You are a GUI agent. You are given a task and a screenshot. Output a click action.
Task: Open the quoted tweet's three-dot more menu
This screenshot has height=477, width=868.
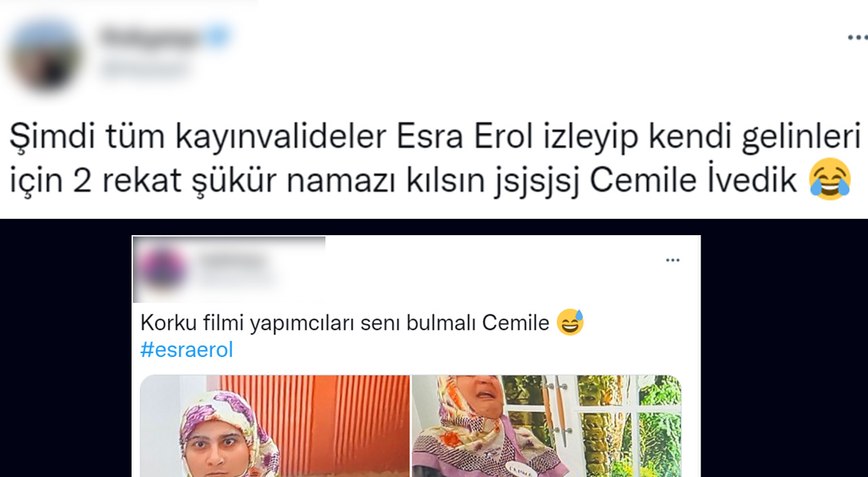click(672, 260)
